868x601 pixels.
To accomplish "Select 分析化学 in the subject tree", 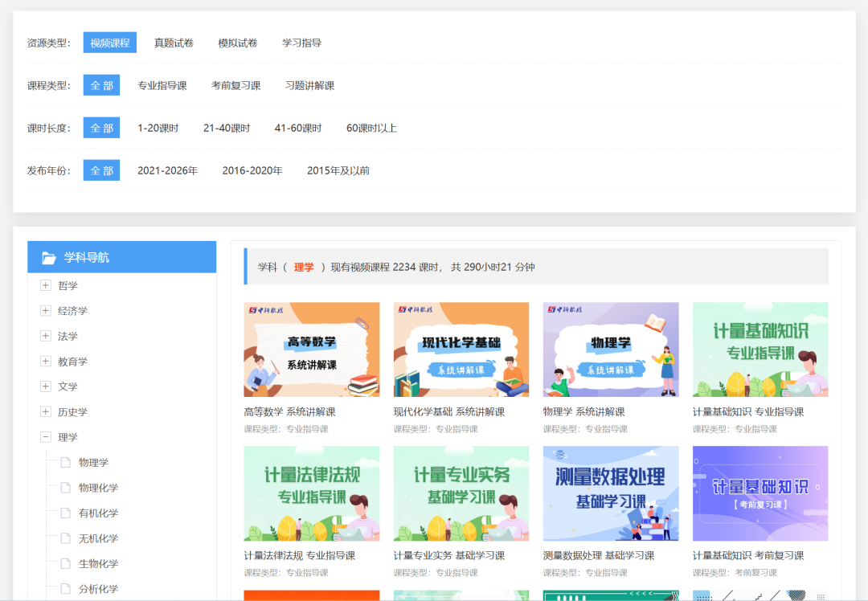I will click(x=99, y=589).
